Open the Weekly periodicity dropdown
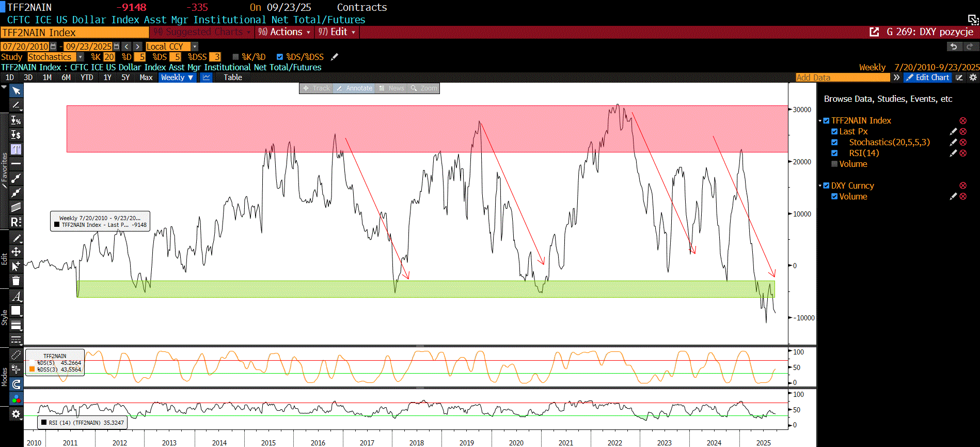The height and width of the screenshot is (447, 980). click(x=177, y=78)
